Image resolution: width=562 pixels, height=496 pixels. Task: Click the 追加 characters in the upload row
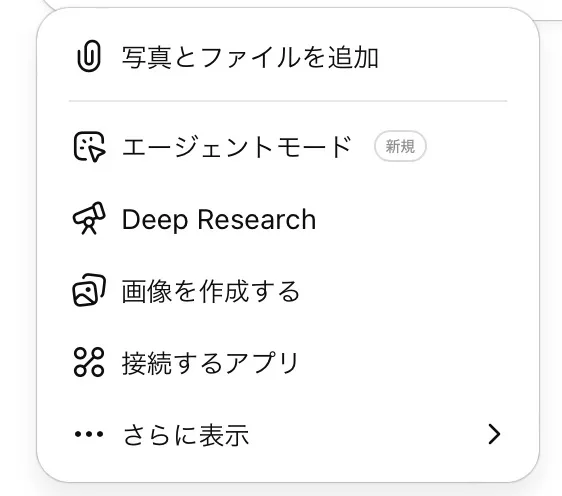[353, 58]
